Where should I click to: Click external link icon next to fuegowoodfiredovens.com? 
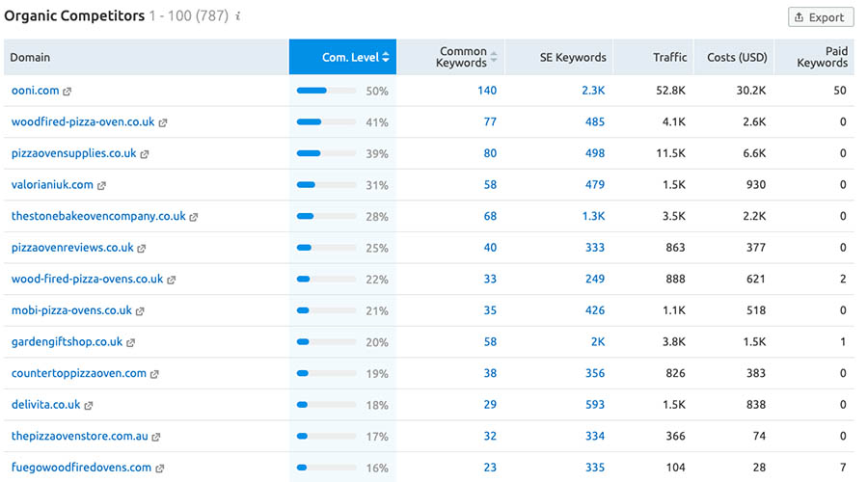[x=160, y=469]
